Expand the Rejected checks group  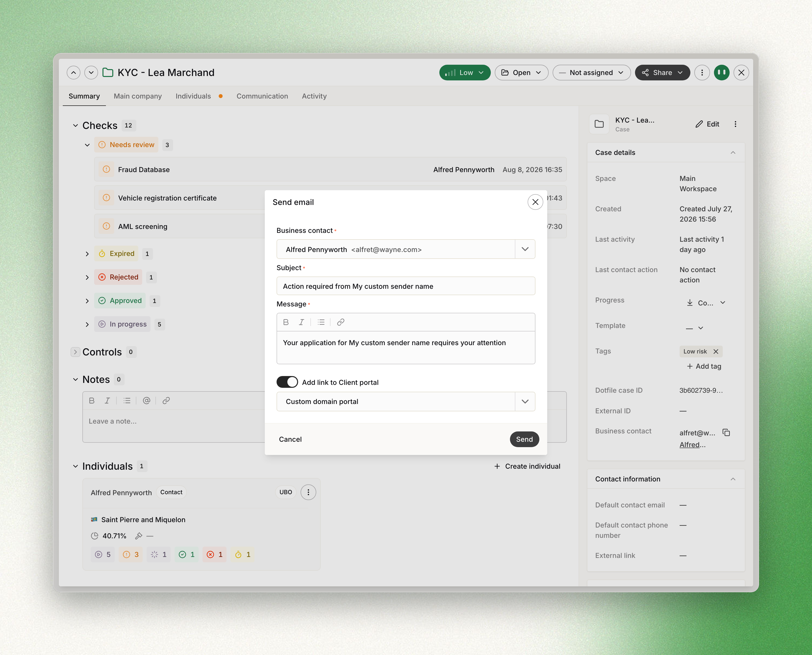[87, 277]
